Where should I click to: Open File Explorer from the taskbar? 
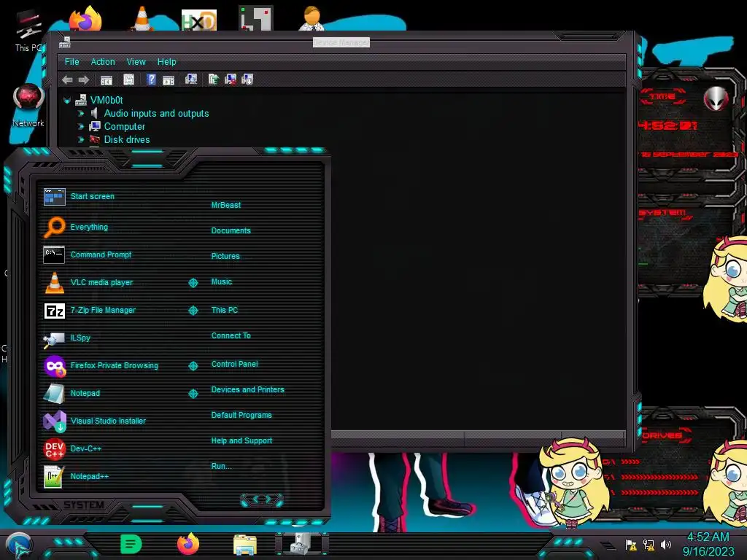245,544
